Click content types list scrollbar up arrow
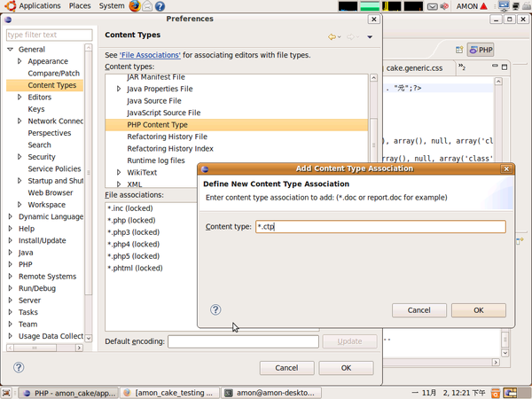Screen dimensions: 532x399 [373, 78]
